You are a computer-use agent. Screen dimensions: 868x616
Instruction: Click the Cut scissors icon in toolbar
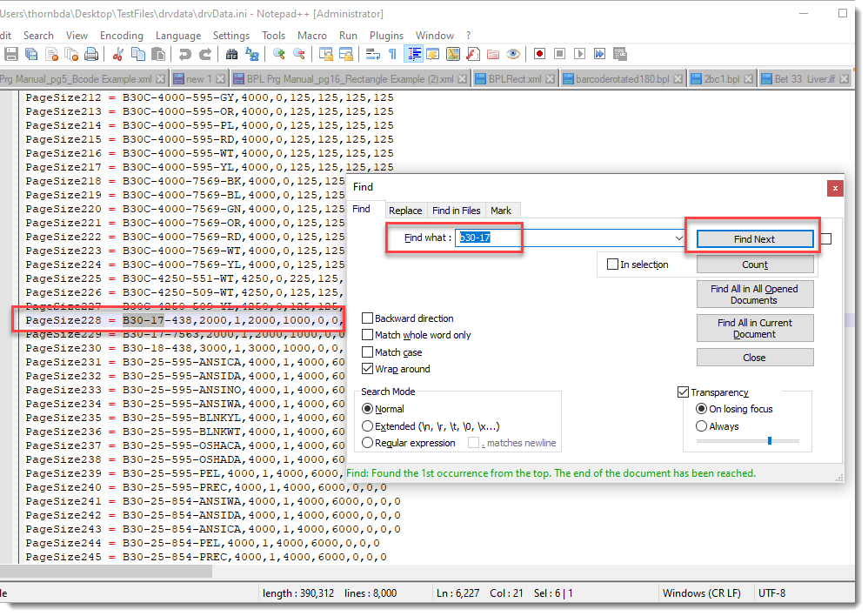(x=118, y=54)
